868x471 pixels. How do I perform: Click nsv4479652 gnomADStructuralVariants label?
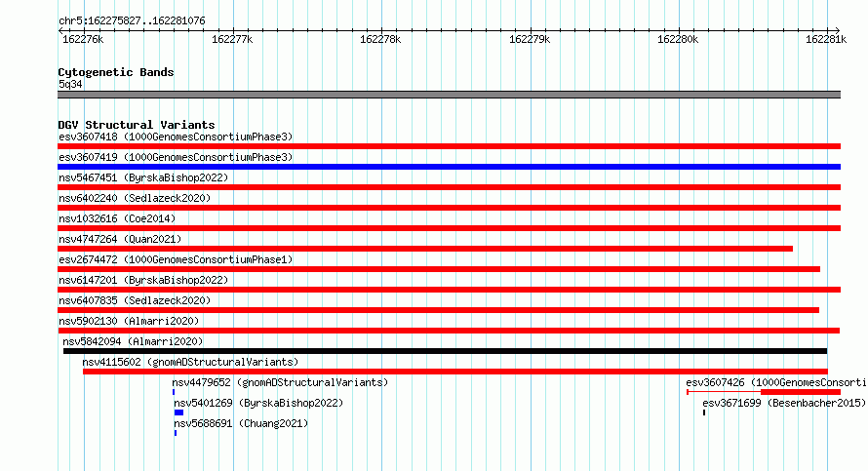click(x=280, y=382)
